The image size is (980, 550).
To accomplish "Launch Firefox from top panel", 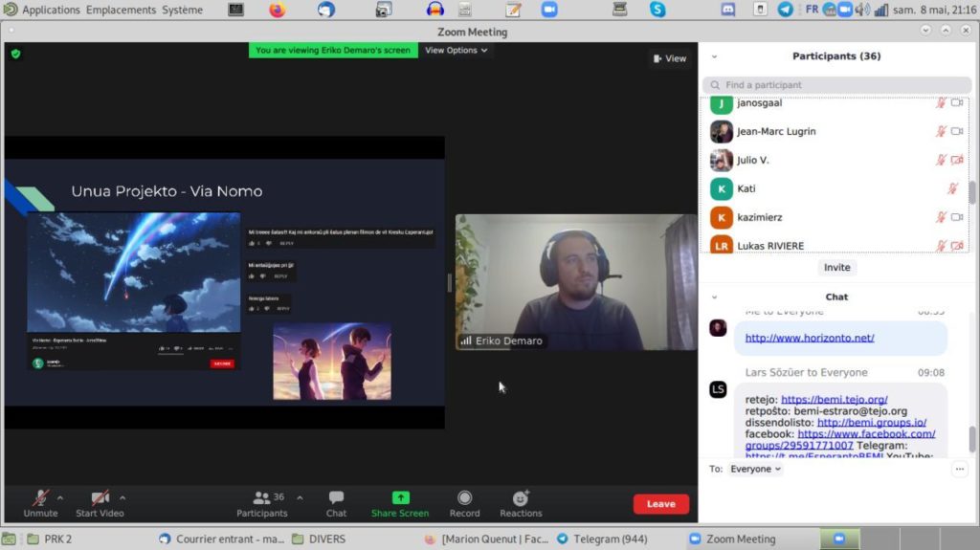I will click(x=278, y=10).
